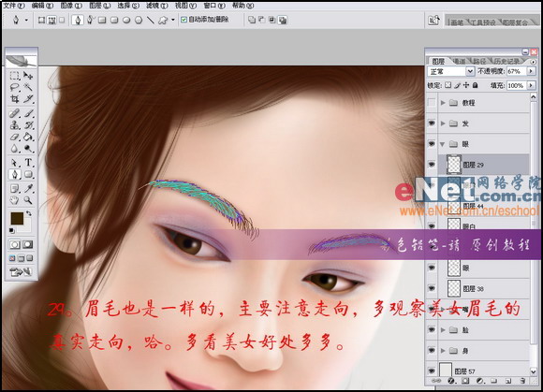Screen dimensions: 543x392
Task: Select the Eyedropper tool
Action: pos(28,189)
